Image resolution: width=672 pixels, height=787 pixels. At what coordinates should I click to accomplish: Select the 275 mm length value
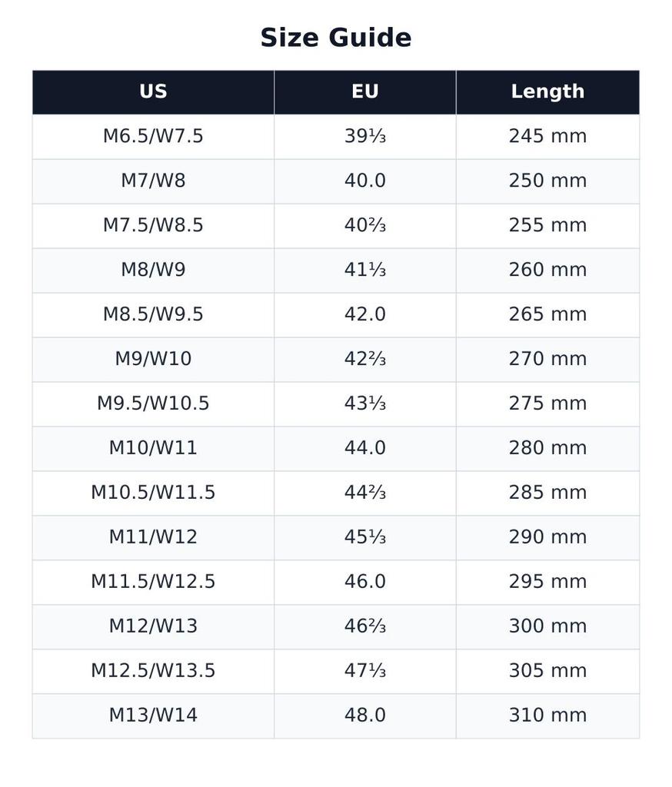coord(547,403)
